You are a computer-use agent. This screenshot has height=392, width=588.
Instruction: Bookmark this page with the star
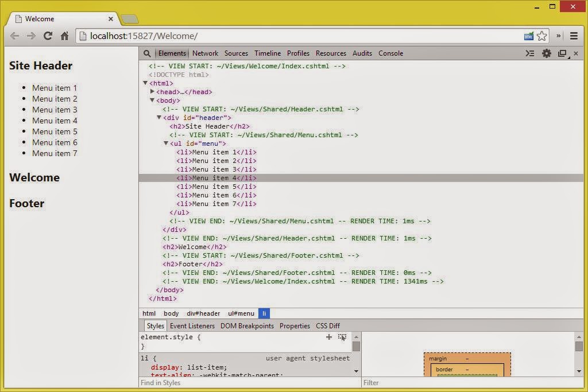click(541, 36)
